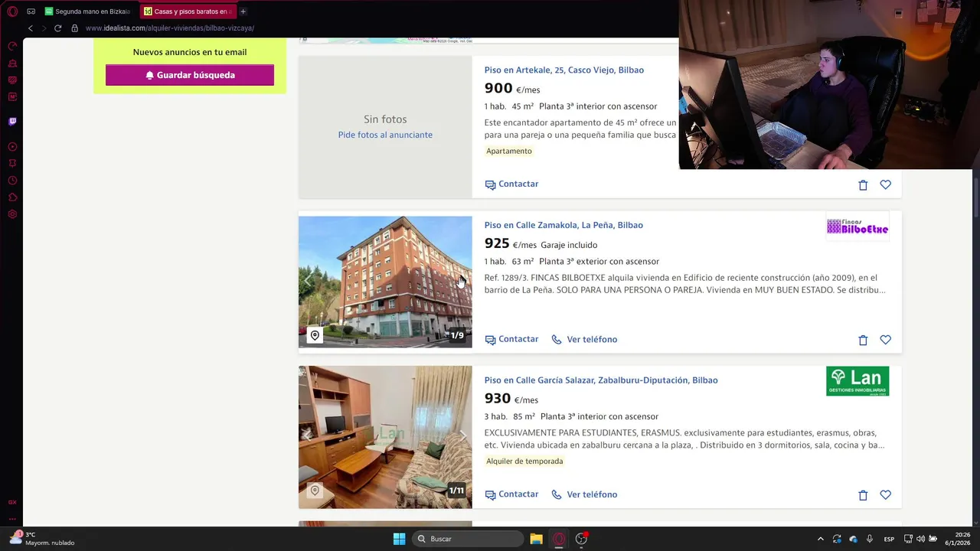Show phone for Calle Zamakola listing
980x551 pixels.
584,340
